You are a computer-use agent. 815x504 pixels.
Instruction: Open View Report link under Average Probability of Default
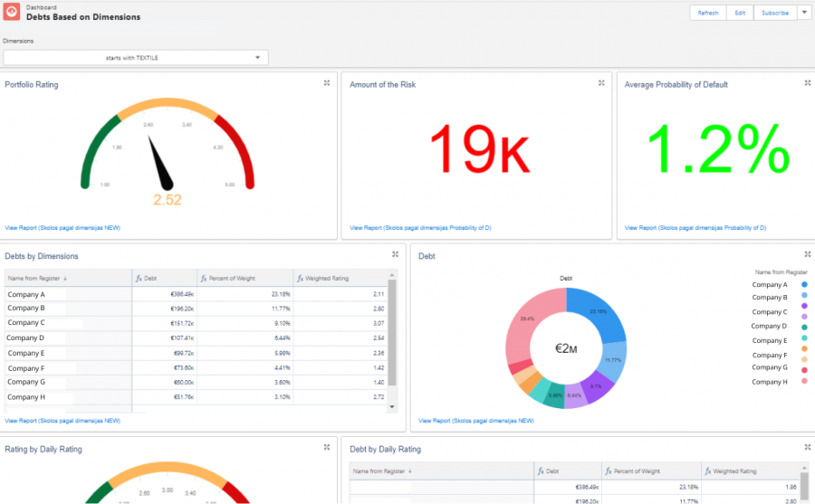coord(695,228)
